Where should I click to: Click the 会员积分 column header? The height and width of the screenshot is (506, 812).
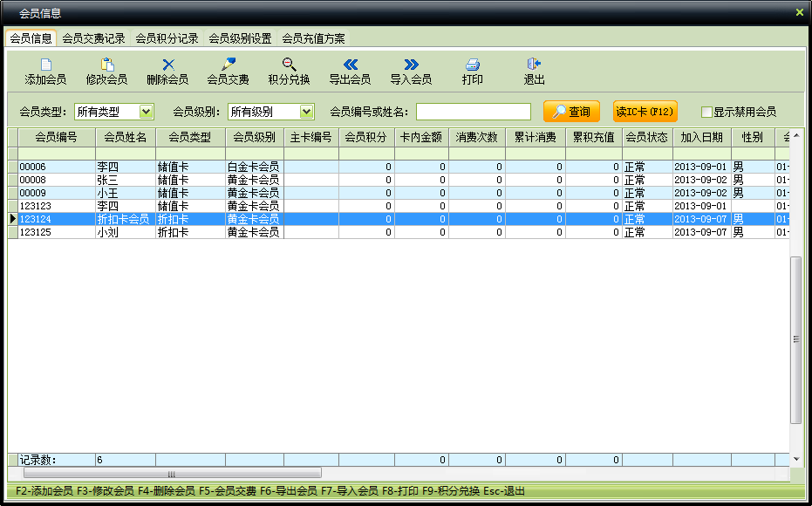pyautogui.click(x=366, y=137)
